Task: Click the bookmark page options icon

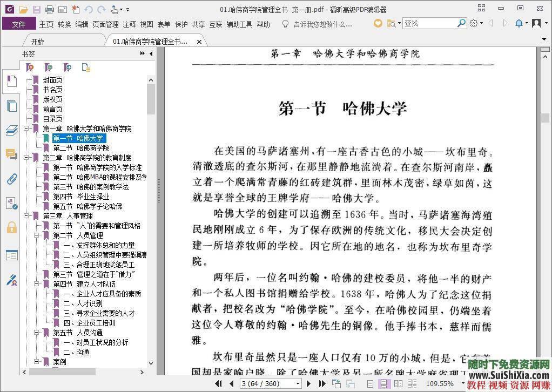Action: pyautogui.click(x=86, y=67)
